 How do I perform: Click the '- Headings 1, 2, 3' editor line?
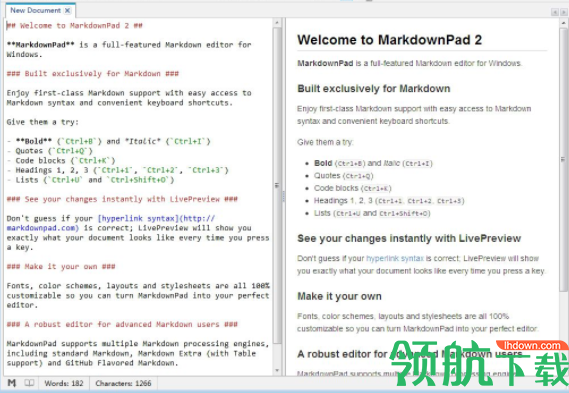(x=118, y=170)
